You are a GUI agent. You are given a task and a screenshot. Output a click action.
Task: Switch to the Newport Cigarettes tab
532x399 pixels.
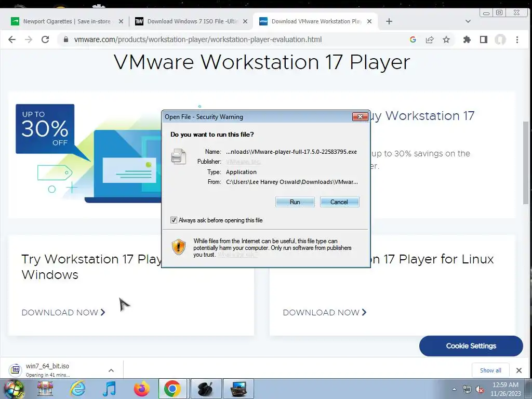tap(67, 21)
